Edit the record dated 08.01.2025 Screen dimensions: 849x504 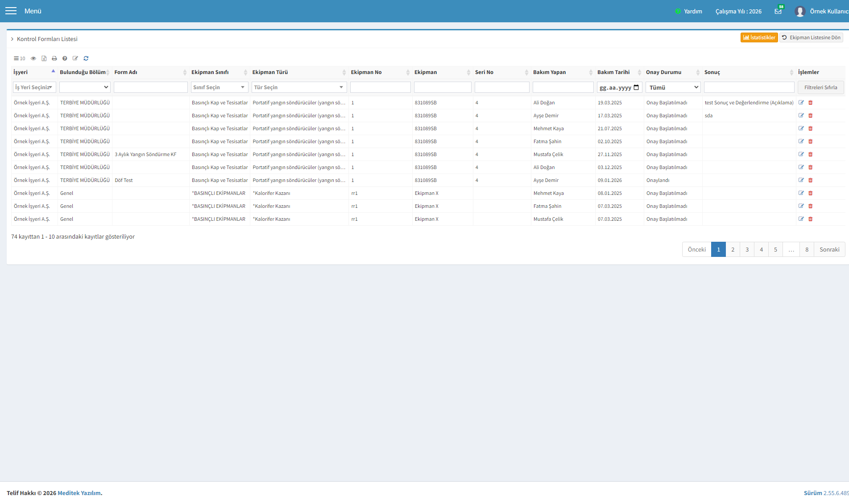(x=801, y=193)
